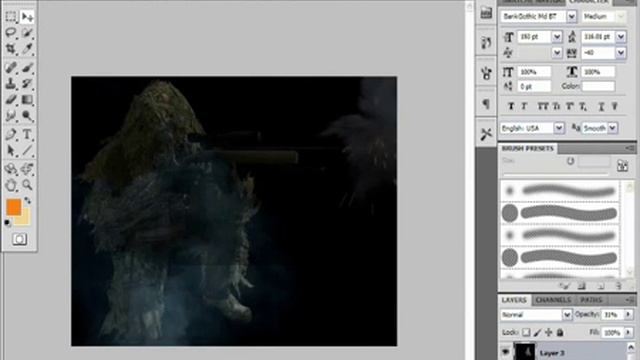The height and width of the screenshot is (360, 640).
Task: Open the English: USA language dropdown
Action: tap(559, 128)
